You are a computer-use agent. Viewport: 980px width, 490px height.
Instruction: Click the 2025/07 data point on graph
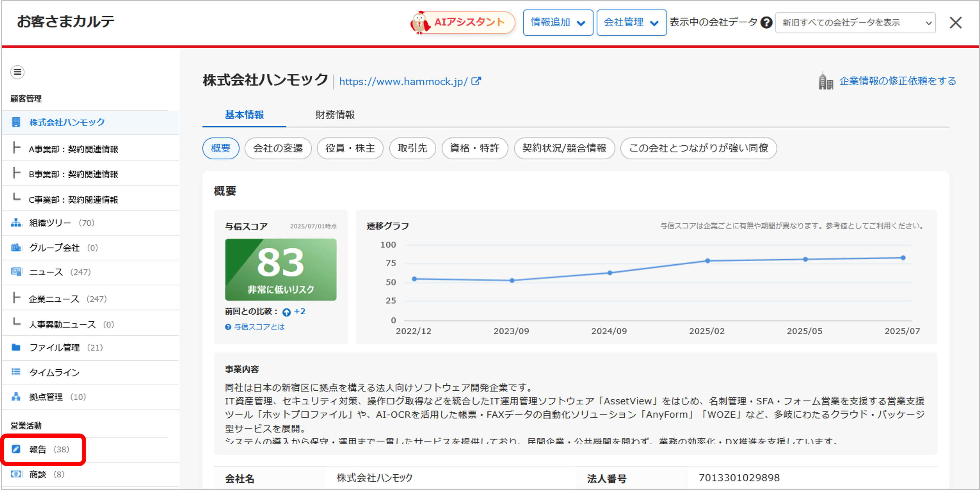tap(903, 258)
